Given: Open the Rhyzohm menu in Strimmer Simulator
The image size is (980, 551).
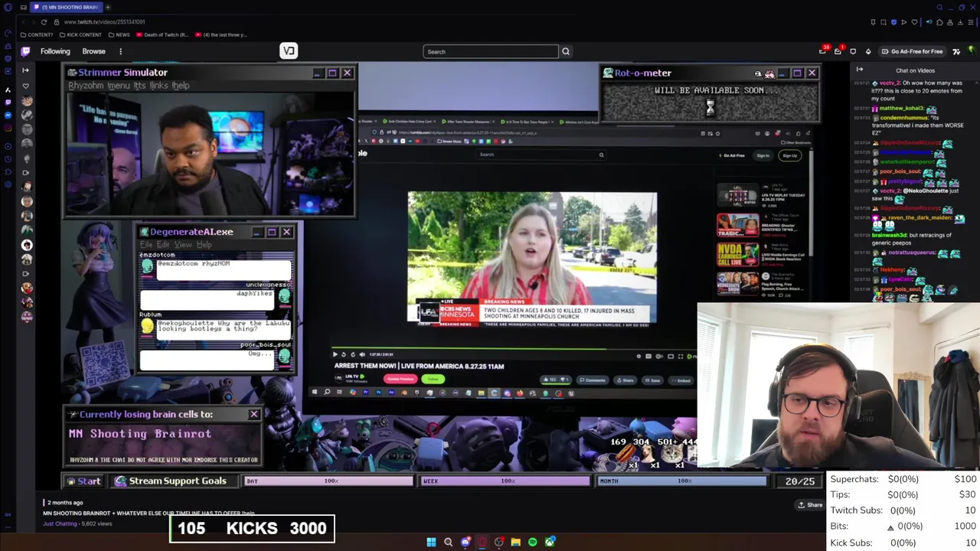Looking at the screenshot, I should (x=86, y=86).
